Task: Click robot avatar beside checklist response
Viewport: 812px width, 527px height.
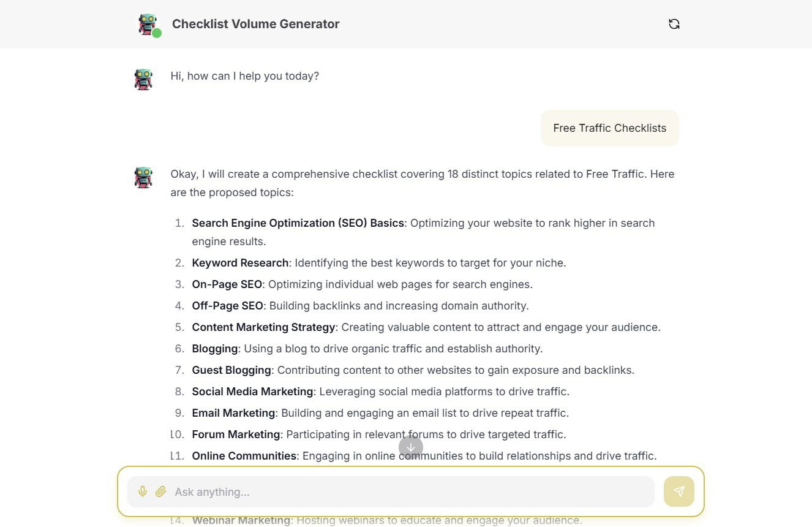Action: point(143,177)
